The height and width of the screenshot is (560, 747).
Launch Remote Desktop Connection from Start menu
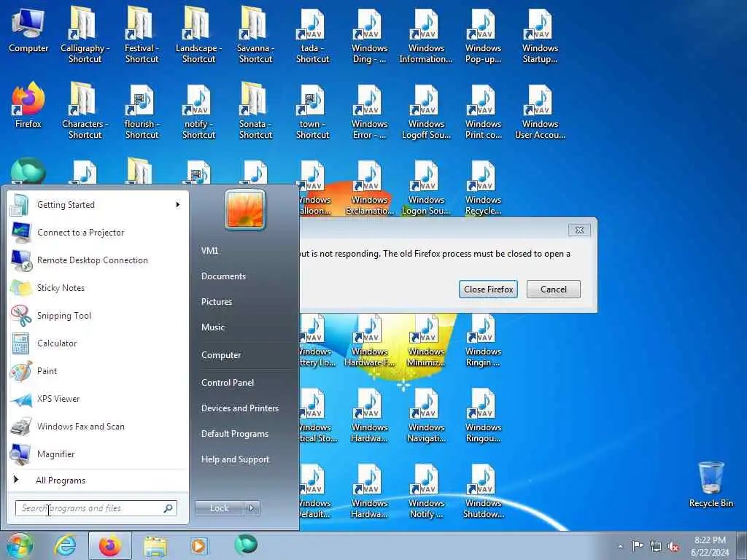[x=98, y=260]
